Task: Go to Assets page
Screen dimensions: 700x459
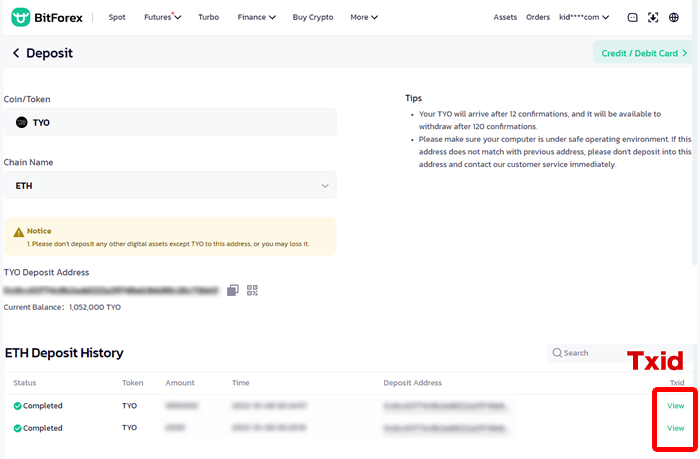Action: [x=505, y=17]
